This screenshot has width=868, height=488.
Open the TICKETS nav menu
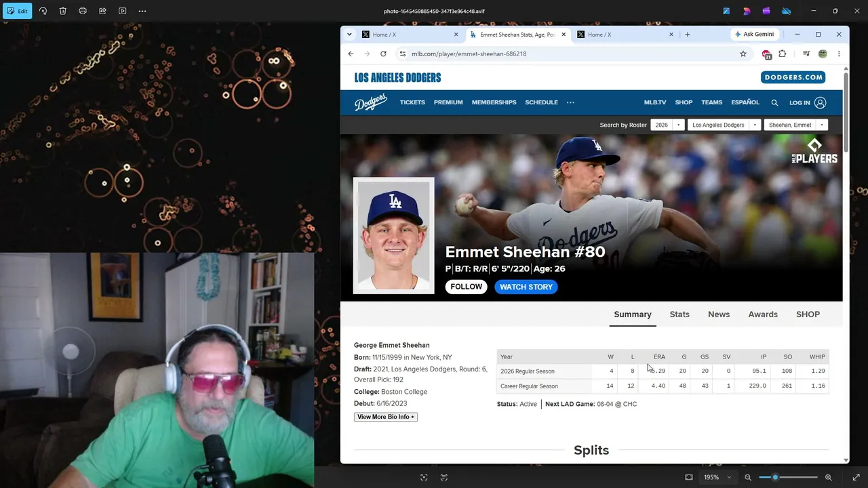click(x=412, y=102)
